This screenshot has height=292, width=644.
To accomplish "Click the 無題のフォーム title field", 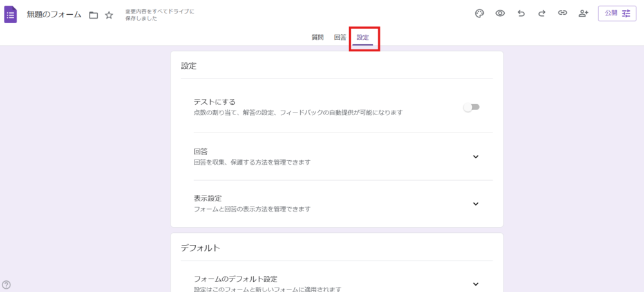I will [53, 15].
